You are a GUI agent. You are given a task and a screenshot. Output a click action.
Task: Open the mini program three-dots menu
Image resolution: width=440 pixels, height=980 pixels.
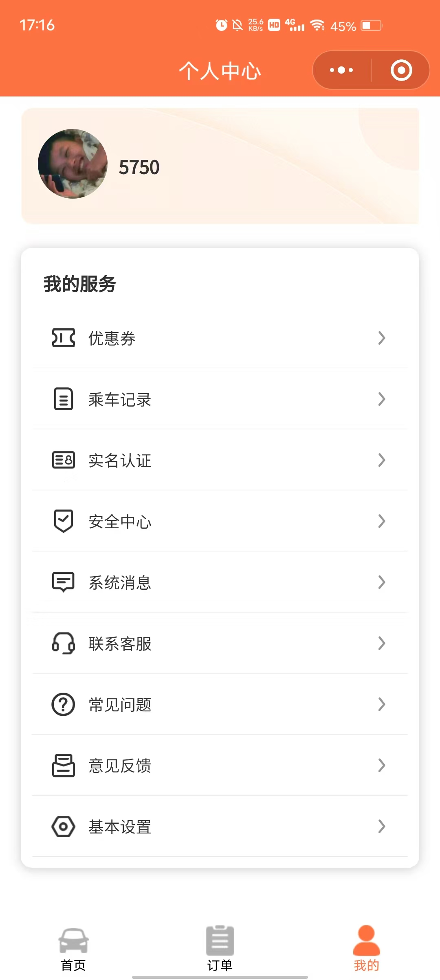click(x=341, y=70)
